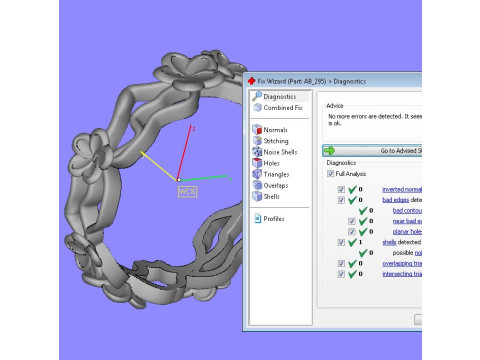
Task: Open the shells link
Action: [389, 242]
